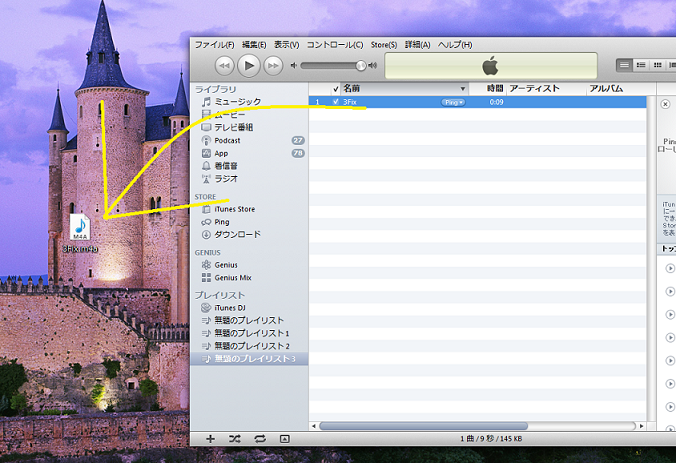Open the コントロール(C) menu
The width and height of the screenshot is (676, 463).
tap(335, 45)
